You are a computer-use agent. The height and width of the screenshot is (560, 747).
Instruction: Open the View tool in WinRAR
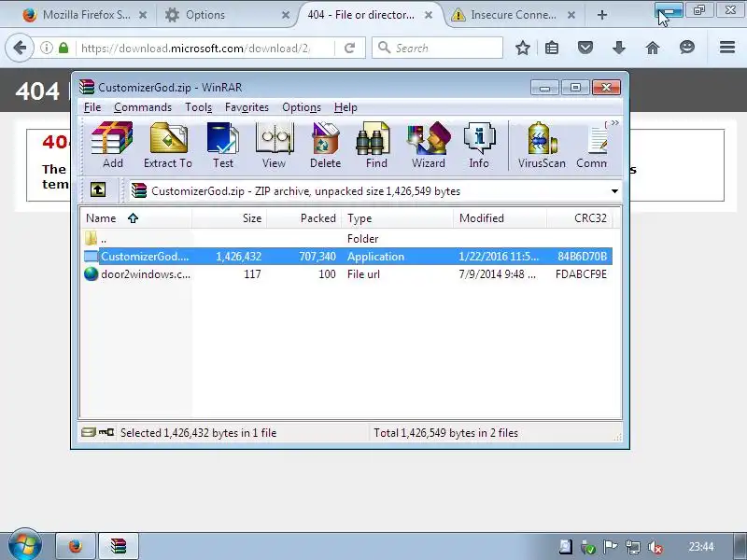point(274,145)
